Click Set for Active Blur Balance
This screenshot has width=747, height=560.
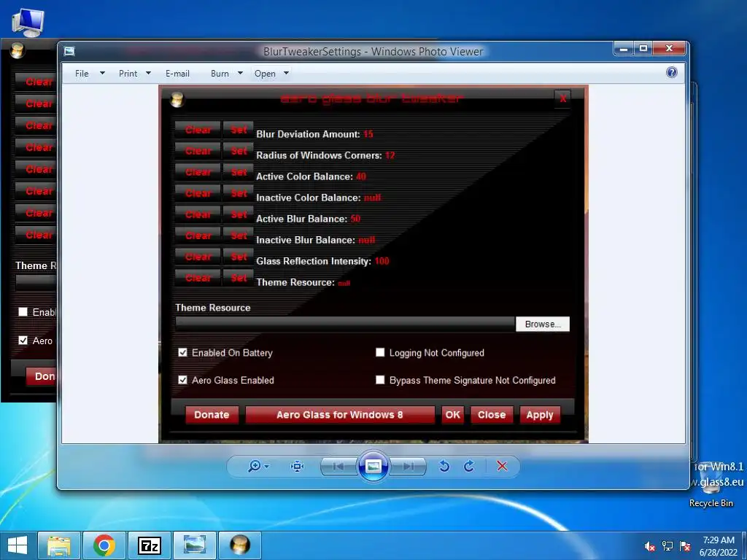(x=239, y=214)
